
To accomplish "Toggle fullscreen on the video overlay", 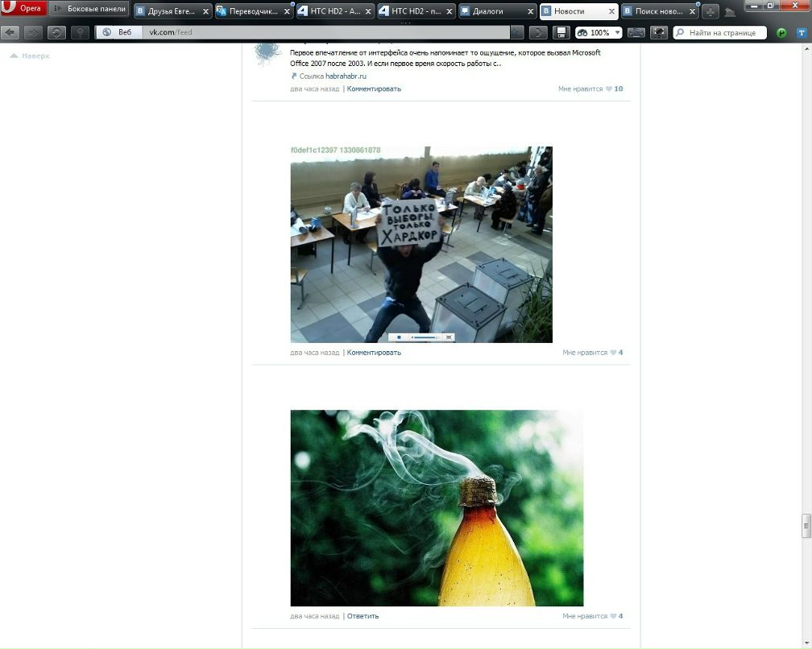I will [x=449, y=337].
